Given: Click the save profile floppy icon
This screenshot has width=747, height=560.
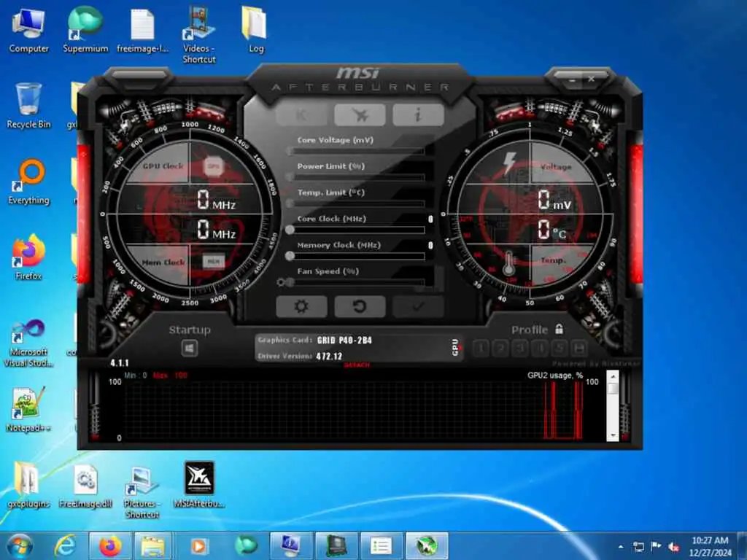Looking at the screenshot, I should [578, 349].
